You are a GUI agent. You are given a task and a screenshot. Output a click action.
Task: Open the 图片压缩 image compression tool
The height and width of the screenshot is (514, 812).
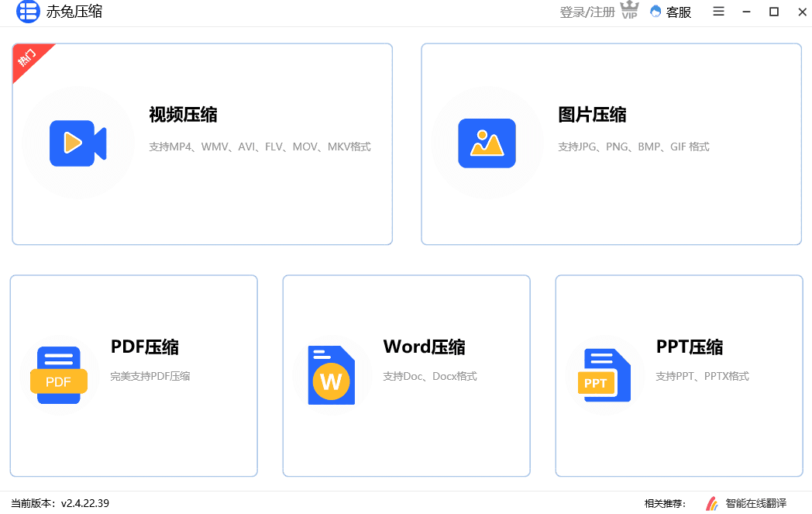point(611,143)
